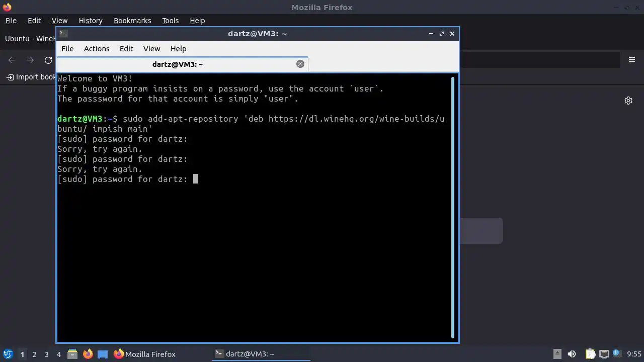
Task: Open Firefox View menu
Action: tap(59, 21)
